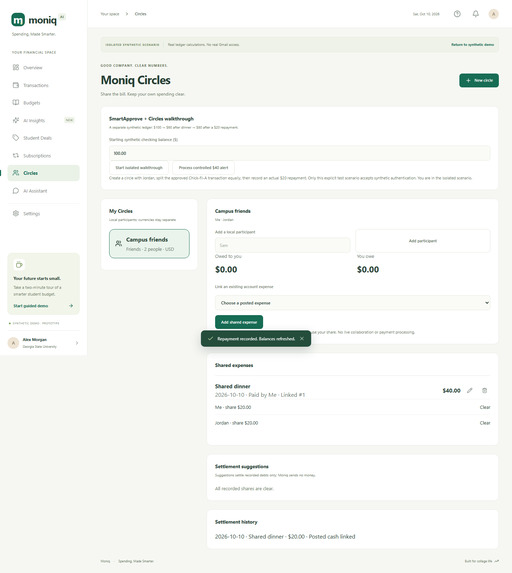This screenshot has height=573, width=512.
Task: Click the Moniq Circles heading
Action: (136, 80)
